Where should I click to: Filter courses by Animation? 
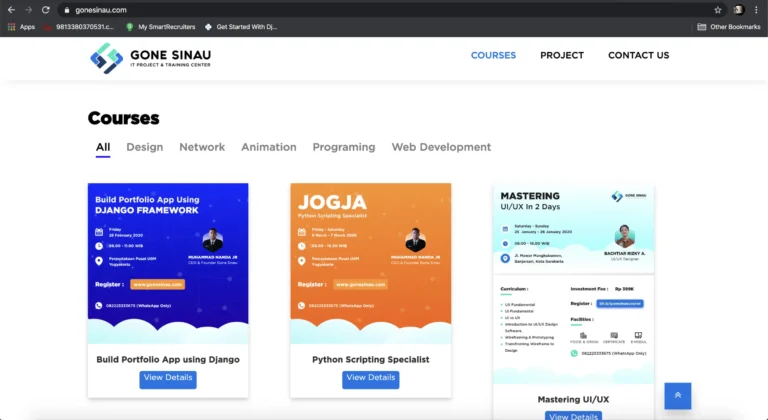pyautogui.click(x=268, y=147)
